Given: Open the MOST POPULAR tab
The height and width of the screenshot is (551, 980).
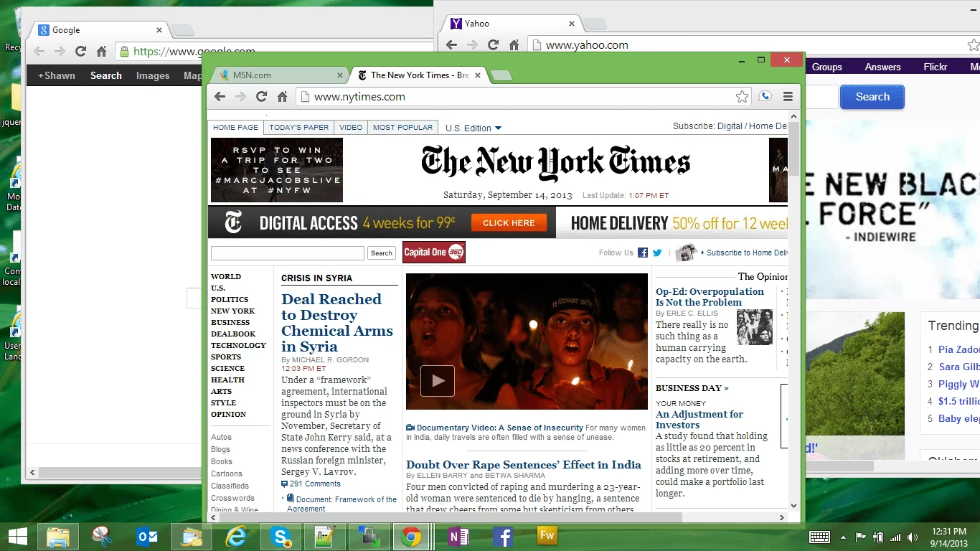Looking at the screenshot, I should pos(402,127).
